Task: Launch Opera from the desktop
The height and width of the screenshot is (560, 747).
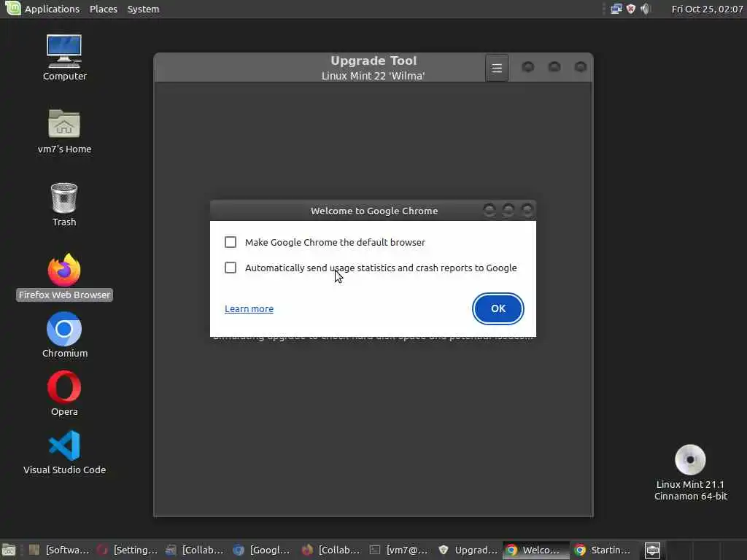Action: 64,386
